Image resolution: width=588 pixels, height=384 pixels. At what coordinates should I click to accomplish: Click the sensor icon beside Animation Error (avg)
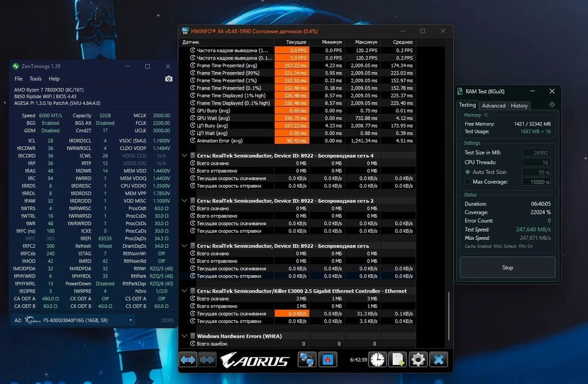[x=193, y=140]
